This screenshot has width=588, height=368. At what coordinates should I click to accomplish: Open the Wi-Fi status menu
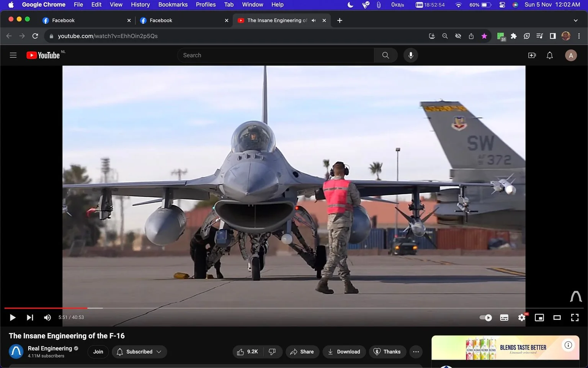[x=458, y=5]
